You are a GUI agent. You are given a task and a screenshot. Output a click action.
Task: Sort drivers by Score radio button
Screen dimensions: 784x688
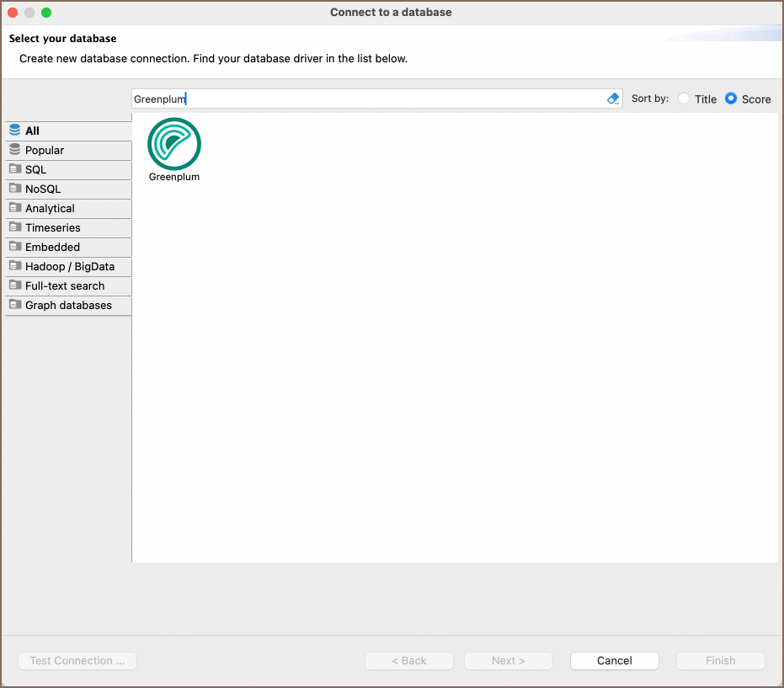coord(731,99)
